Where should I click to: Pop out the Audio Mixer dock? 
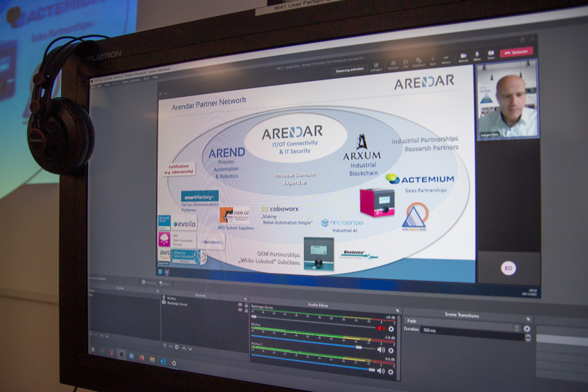[398, 310]
